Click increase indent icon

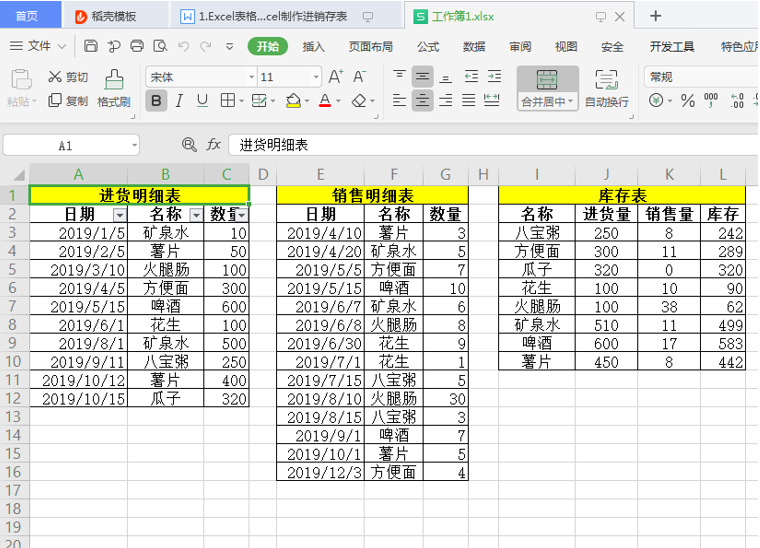[x=494, y=77]
